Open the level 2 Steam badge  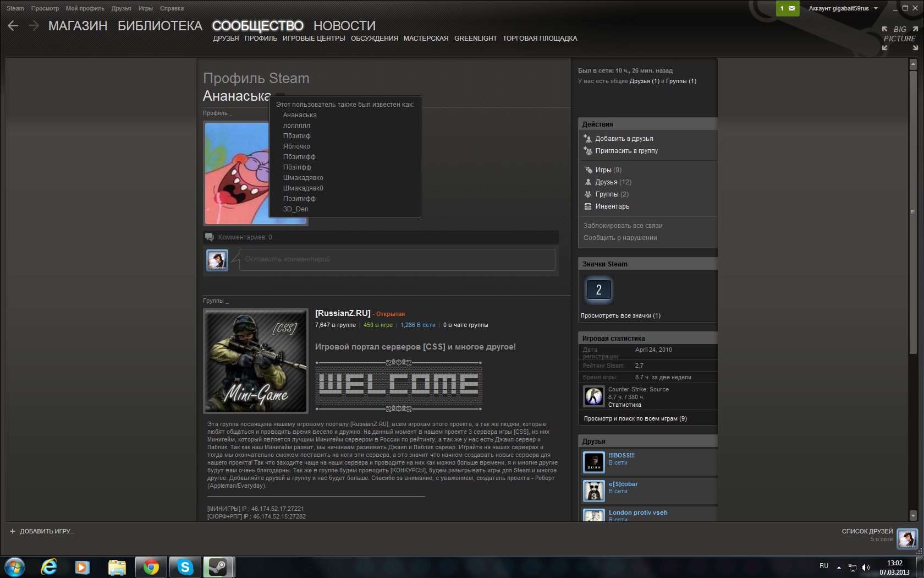(598, 290)
